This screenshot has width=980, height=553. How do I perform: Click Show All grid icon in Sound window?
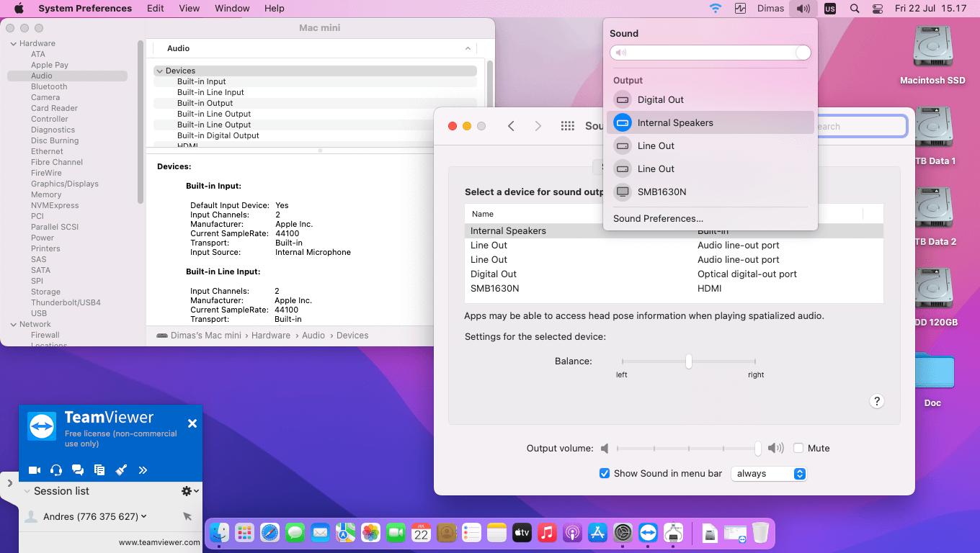coord(567,126)
